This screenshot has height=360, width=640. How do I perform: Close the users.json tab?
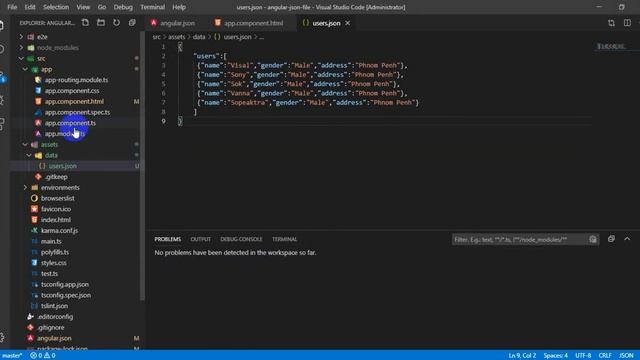click(348, 23)
